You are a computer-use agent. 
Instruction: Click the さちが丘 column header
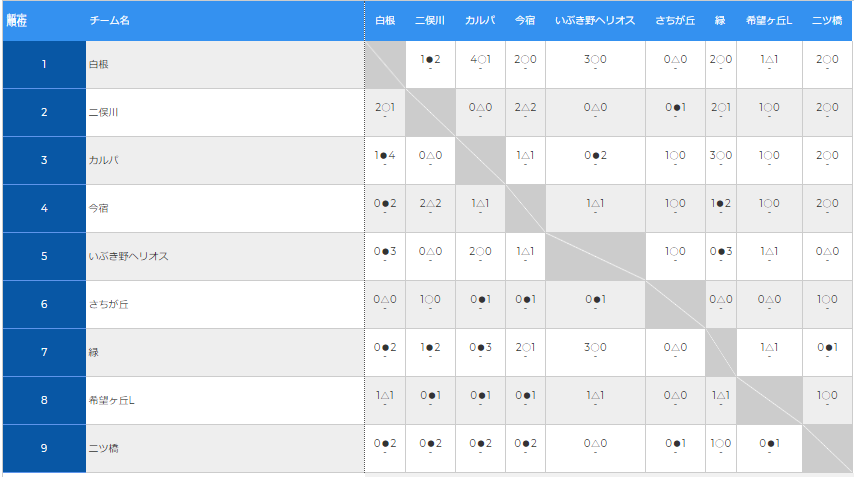[x=675, y=21]
